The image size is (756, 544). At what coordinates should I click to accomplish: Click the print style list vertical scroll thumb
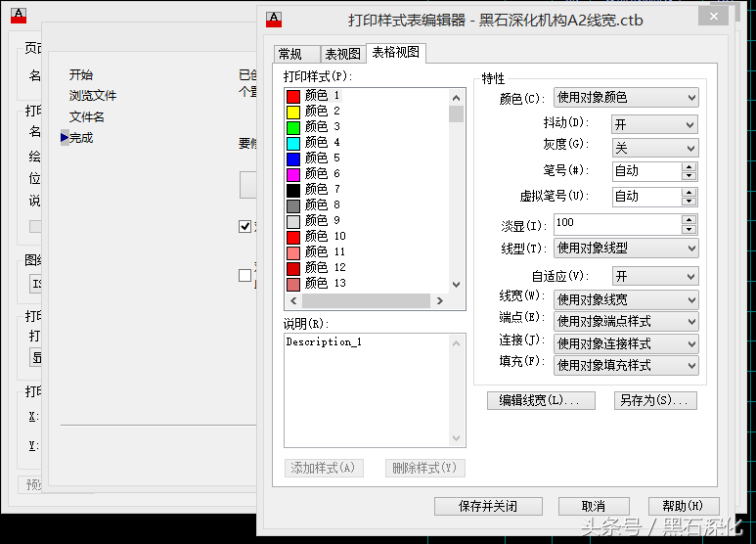point(456,114)
